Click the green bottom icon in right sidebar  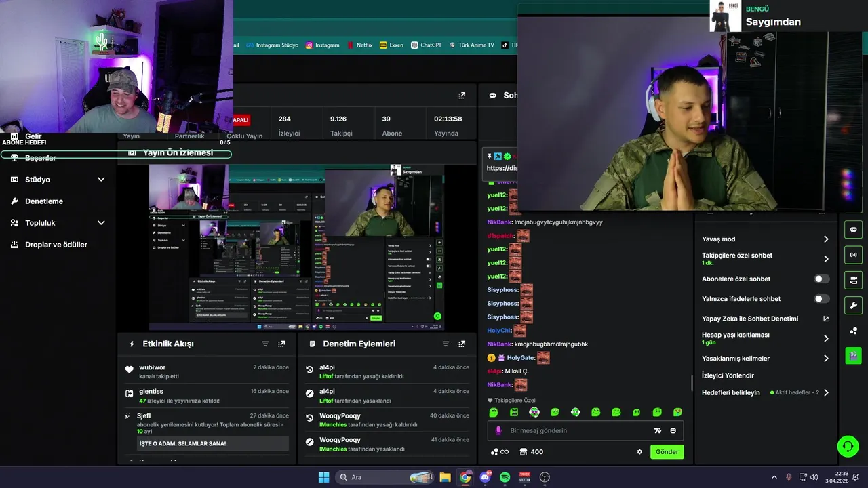tap(853, 355)
